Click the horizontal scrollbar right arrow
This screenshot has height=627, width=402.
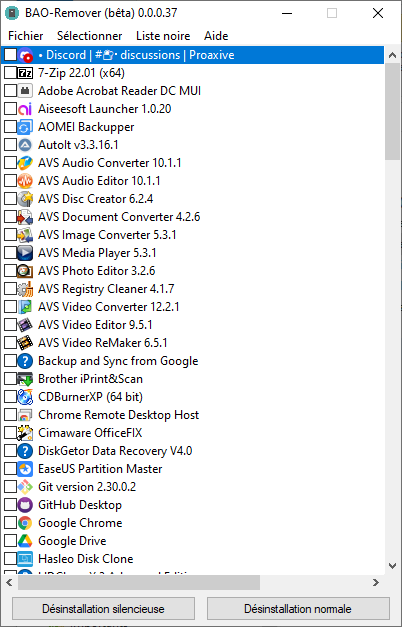tap(376, 582)
